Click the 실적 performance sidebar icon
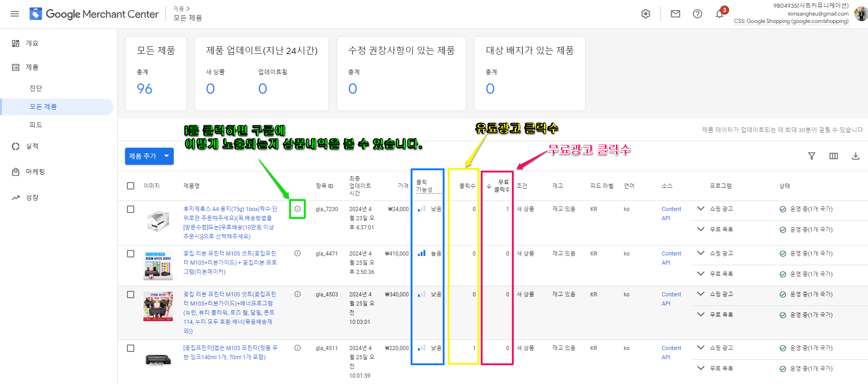Screen dimensions: 868x384 click(x=16, y=146)
